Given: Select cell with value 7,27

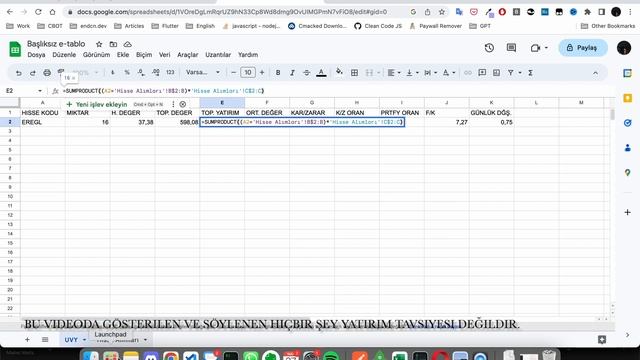Looking at the screenshot, I should [x=447, y=122].
